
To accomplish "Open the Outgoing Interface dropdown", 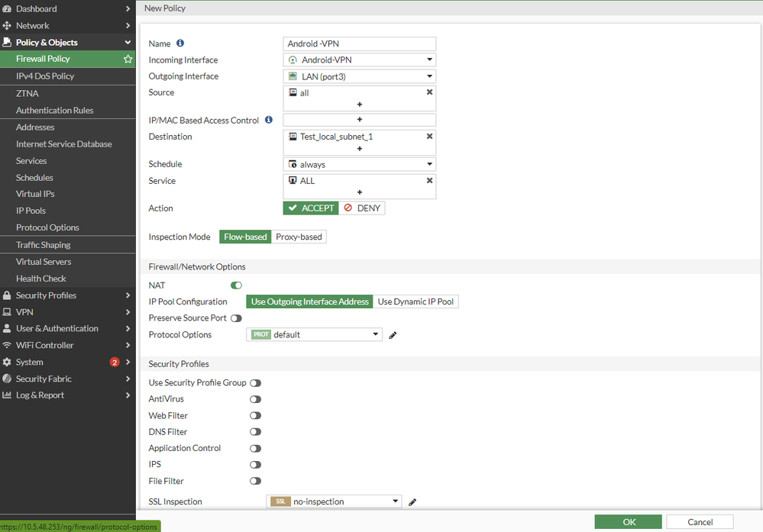I will coord(359,76).
